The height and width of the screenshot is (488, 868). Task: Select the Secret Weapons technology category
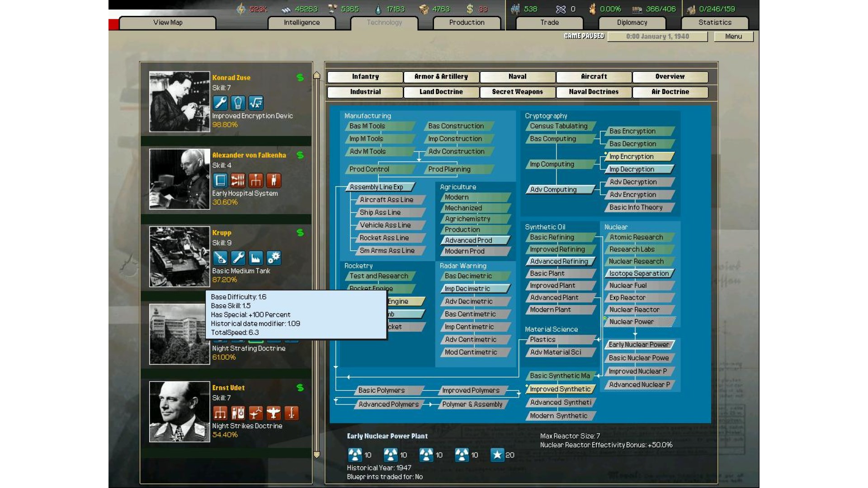[x=517, y=92]
